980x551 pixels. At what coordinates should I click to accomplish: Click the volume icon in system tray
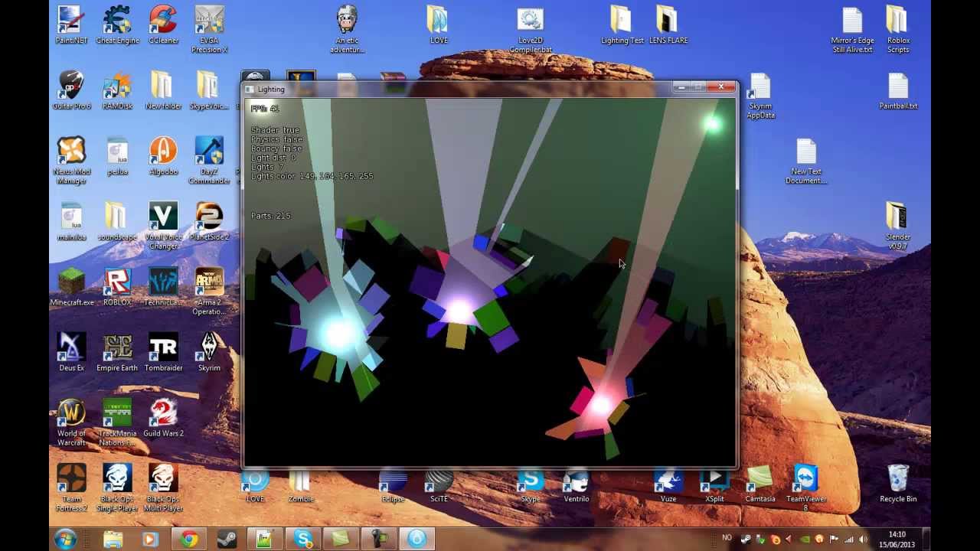[x=863, y=540]
